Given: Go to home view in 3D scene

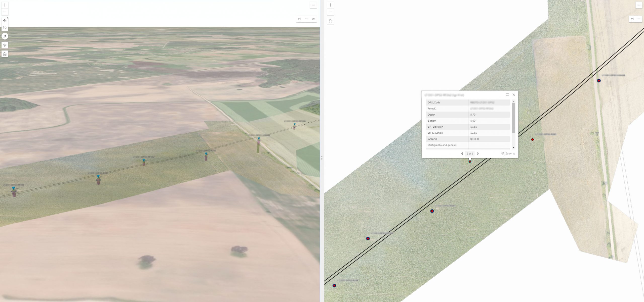Looking at the screenshot, I should tap(5, 54).
